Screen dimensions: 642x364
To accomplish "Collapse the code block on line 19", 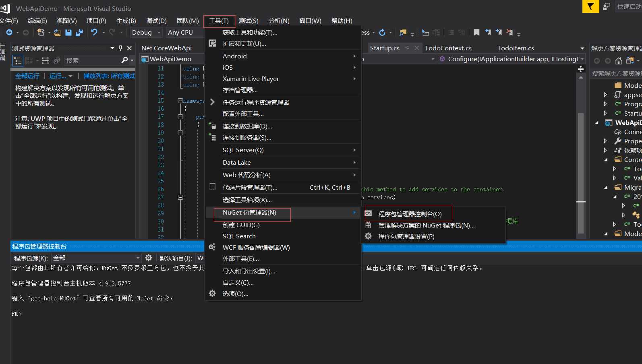I will (180, 133).
